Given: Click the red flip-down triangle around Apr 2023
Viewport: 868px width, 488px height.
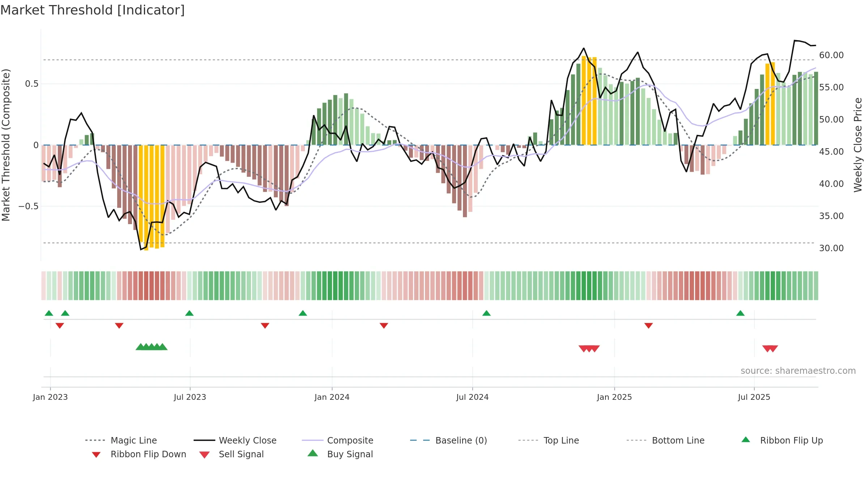Looking at the screenshot, I should (119, 326).
